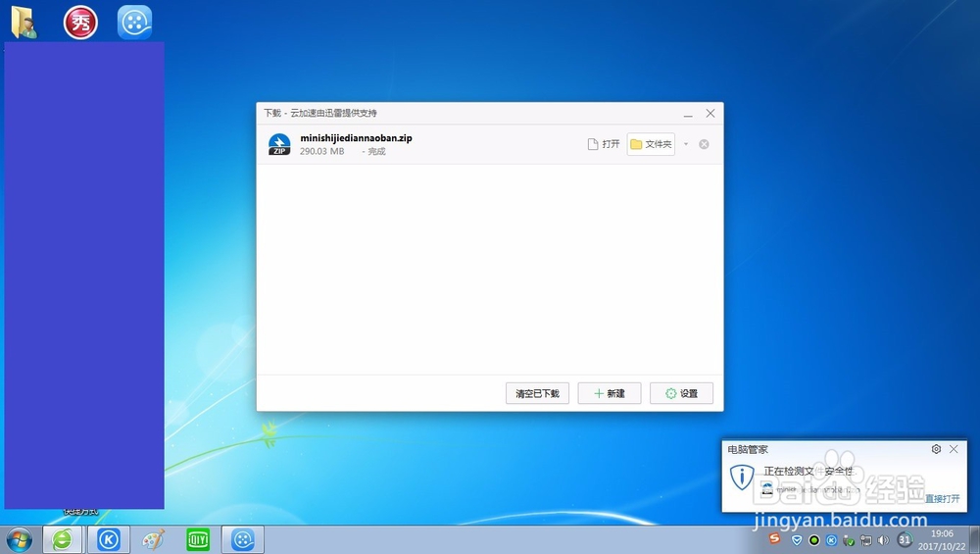Screen dimensions: 980x554
Task: Open the red 秀 desktop icon
Action: [80, 23]
